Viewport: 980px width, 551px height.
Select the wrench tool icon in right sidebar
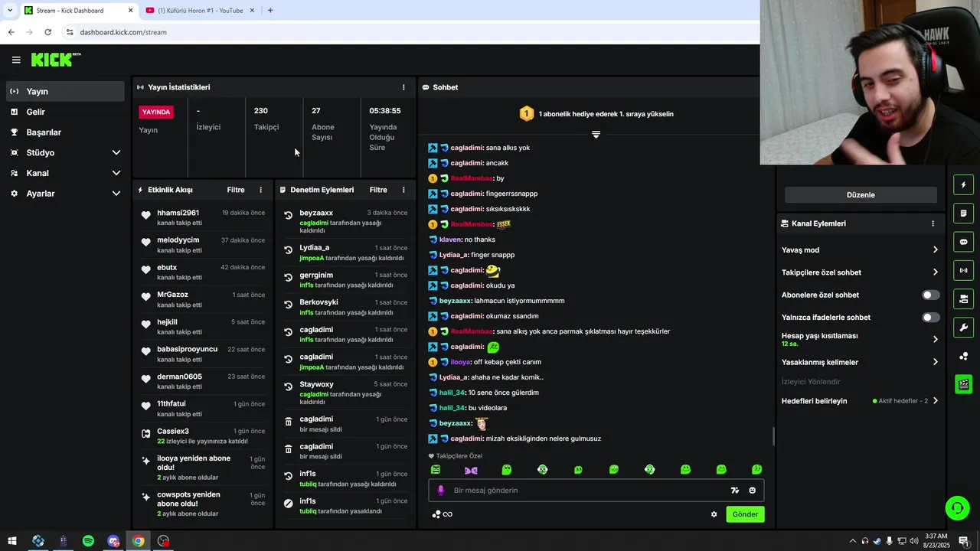(x=963, y=328)
